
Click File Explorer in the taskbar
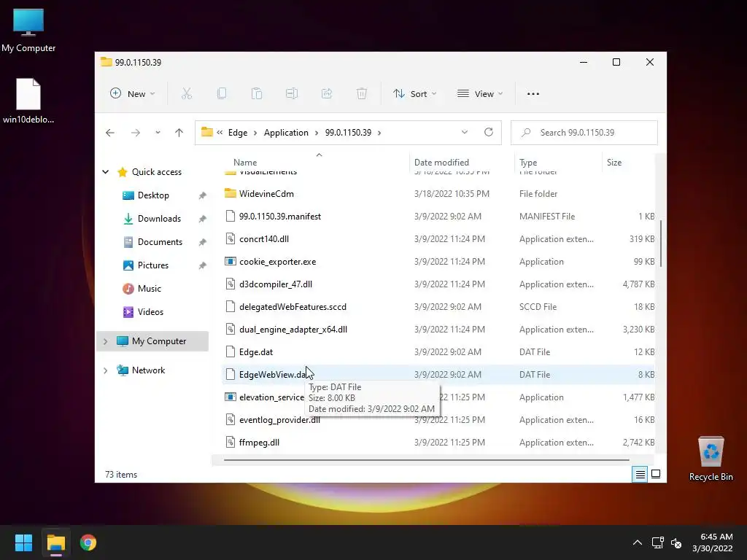[x=55, y=542]
